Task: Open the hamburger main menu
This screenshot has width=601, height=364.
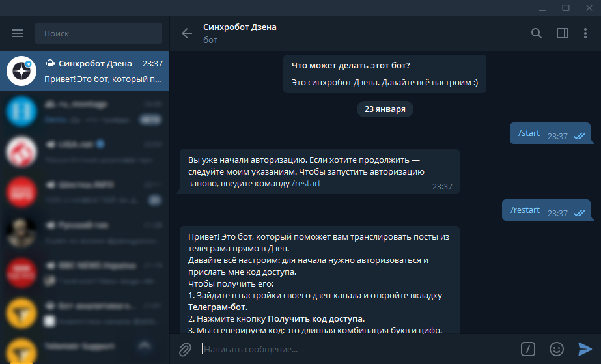Action: pyautogui.click(x=18, y=33)
